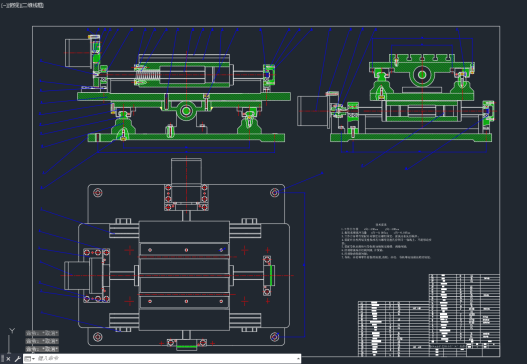Open the 俯视 view controls menu
This screenshot has height=364, width=527.
click(13, 5)
